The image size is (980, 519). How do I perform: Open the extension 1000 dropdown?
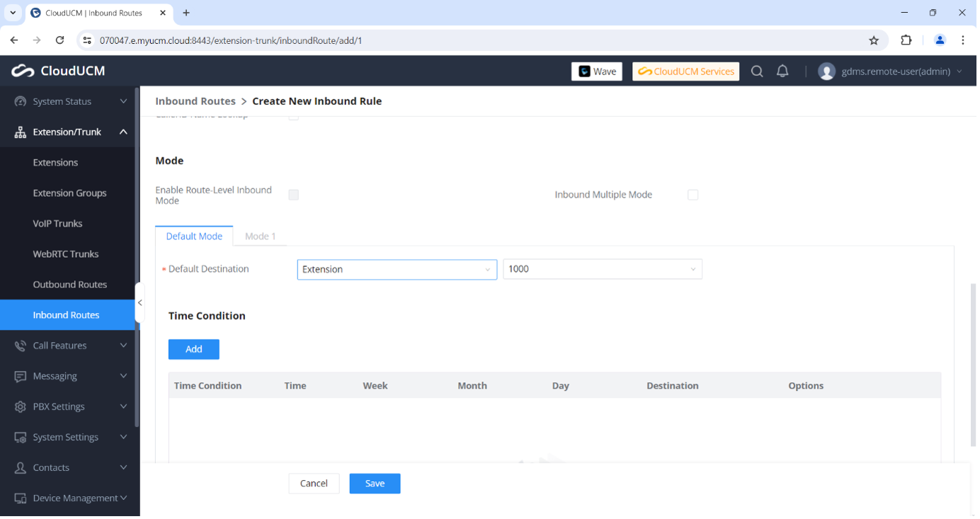602,269
